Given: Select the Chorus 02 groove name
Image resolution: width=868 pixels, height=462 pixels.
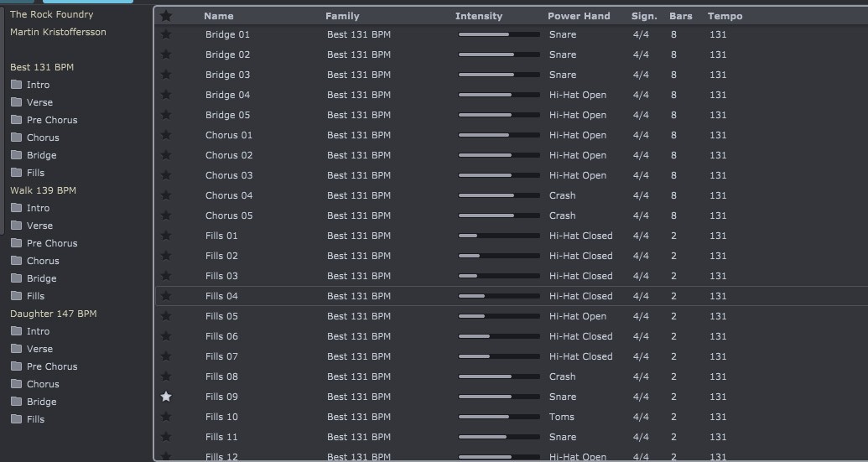Looking at the screenshot, I should coord(229,155).
